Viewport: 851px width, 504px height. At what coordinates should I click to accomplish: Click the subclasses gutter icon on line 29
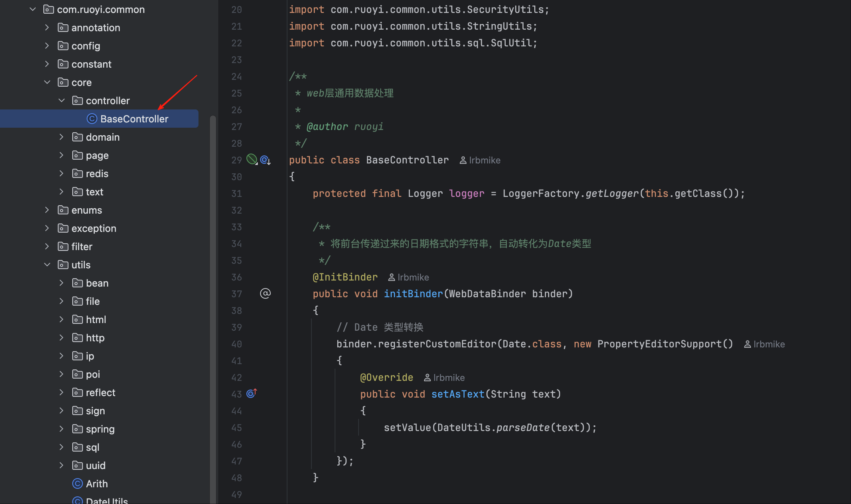click(x=265, y=160)
